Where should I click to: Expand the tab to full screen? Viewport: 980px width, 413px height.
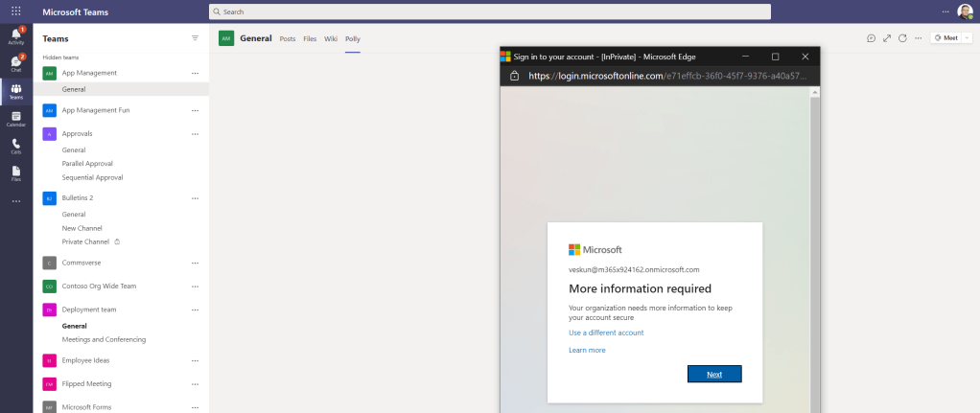pyautogui.click(x=887, y=38)
